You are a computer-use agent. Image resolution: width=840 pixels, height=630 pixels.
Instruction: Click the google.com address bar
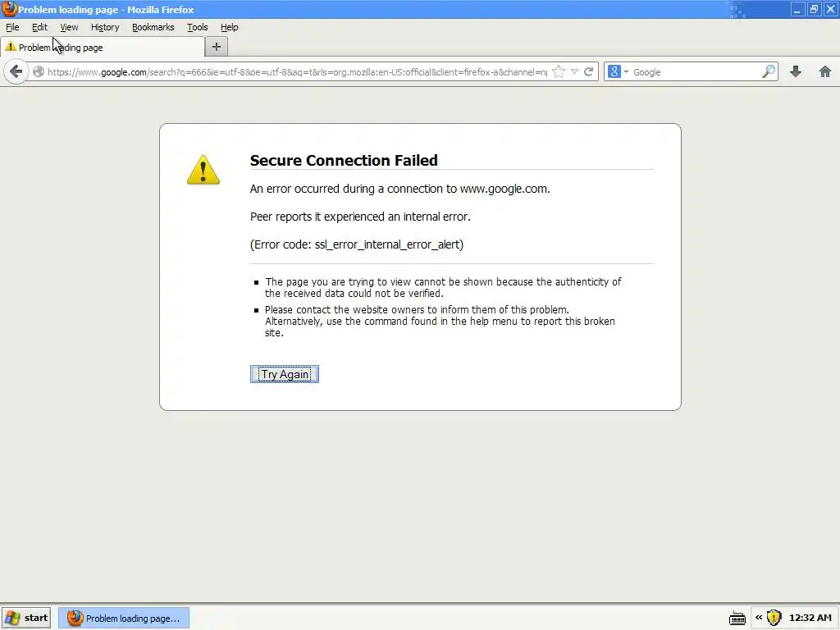pos(297,72)
